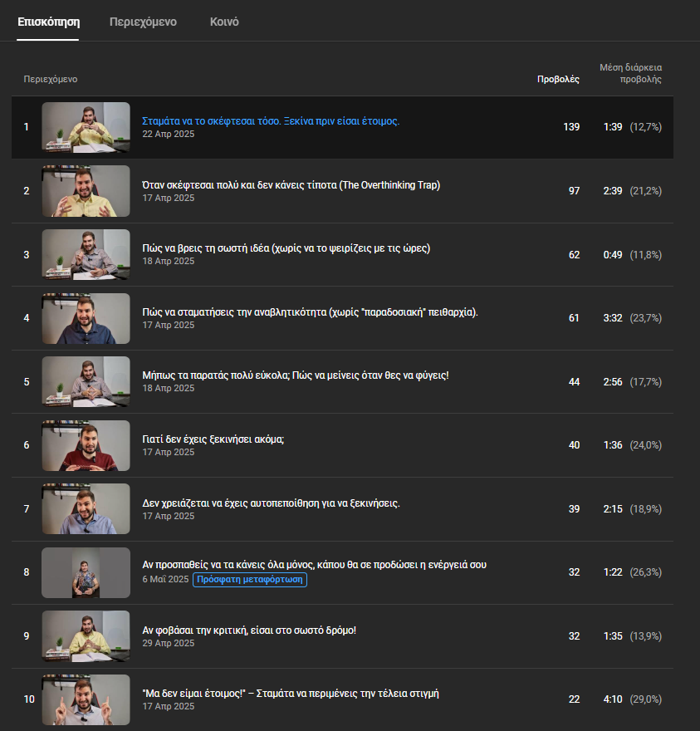Click thumbnail of the second ranked video
Image resolution: width=700 pixels, height=731 pixels.
[x=86, y=191]
